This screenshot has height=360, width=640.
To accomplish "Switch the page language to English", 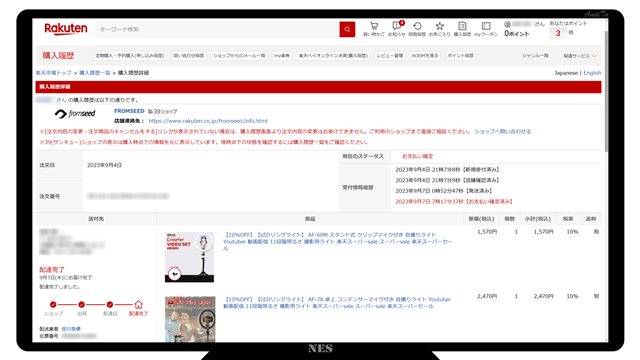I will click(592, 73).
